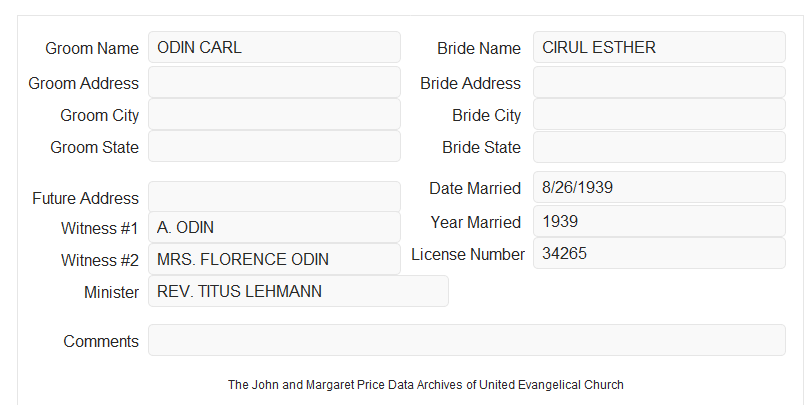Focus the Witness #1 field A. ODIN

(274, 227)
